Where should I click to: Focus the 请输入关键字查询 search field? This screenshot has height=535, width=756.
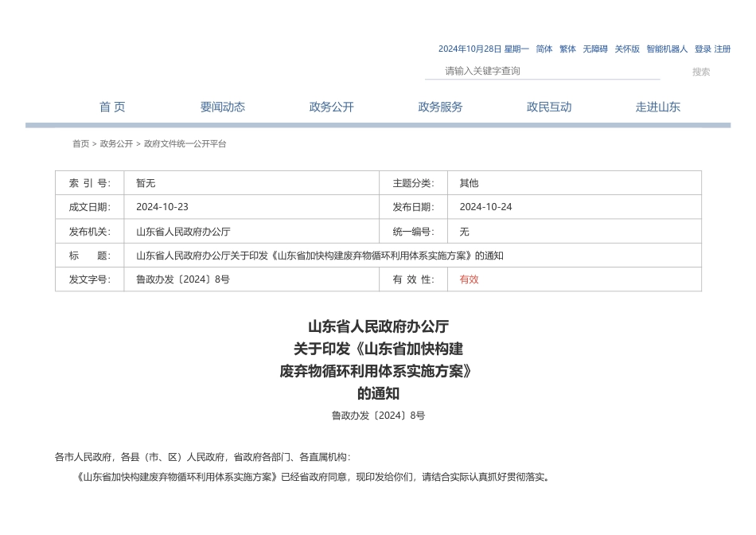point(542,71)
